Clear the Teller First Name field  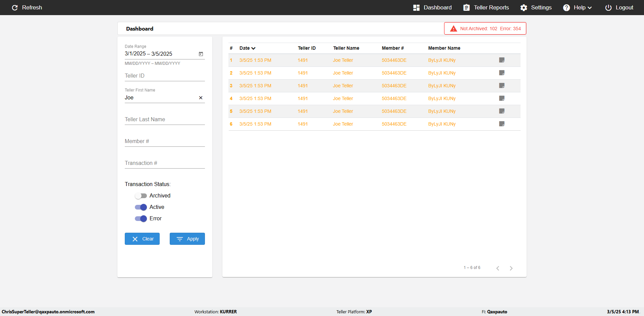point(201,98)
